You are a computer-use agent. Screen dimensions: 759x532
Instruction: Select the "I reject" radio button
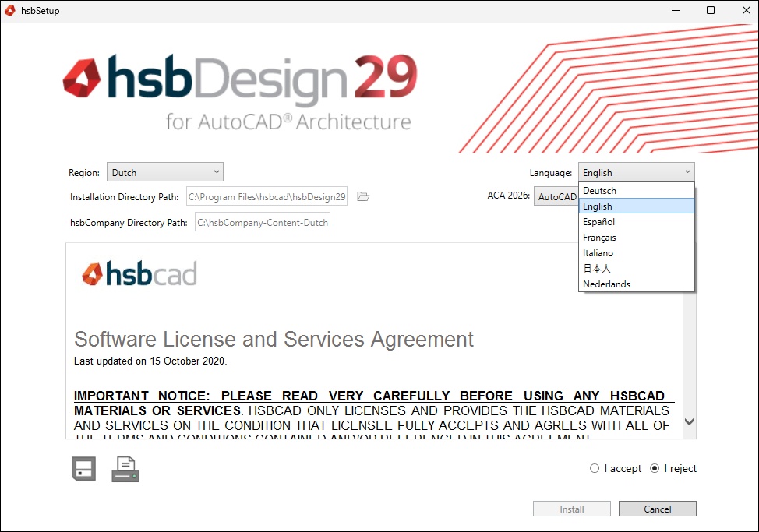coord(655,468)
